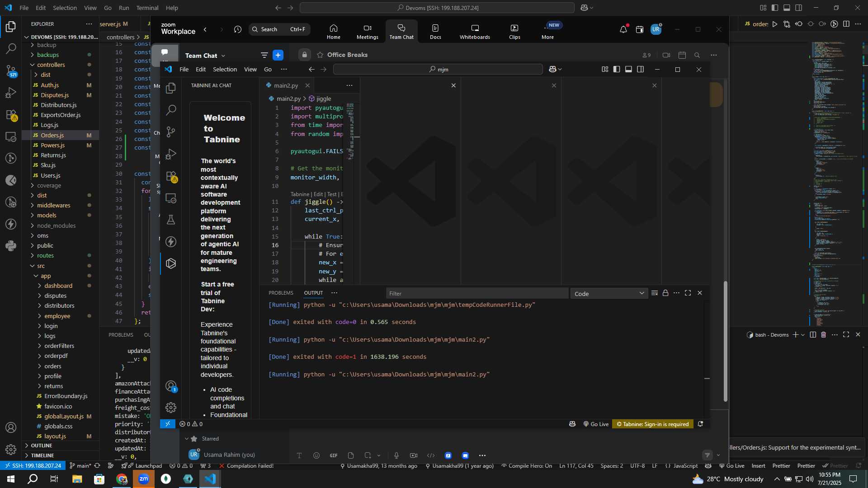The height and width of the screenshot is (488, 868).
Task: Split the outer editor right
Action: click(846, 24)
